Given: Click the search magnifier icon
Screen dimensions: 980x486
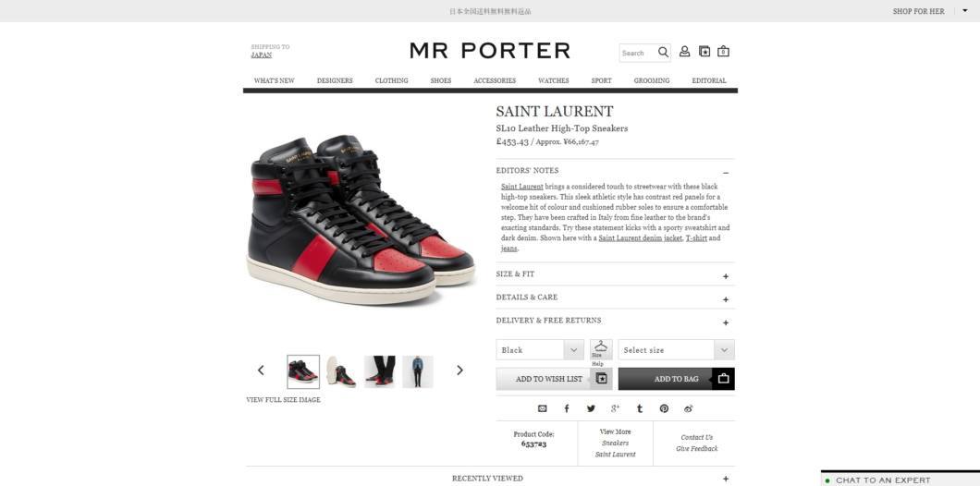Looking at the screenshot, I should pyautogui.click(x=663, y=53).
